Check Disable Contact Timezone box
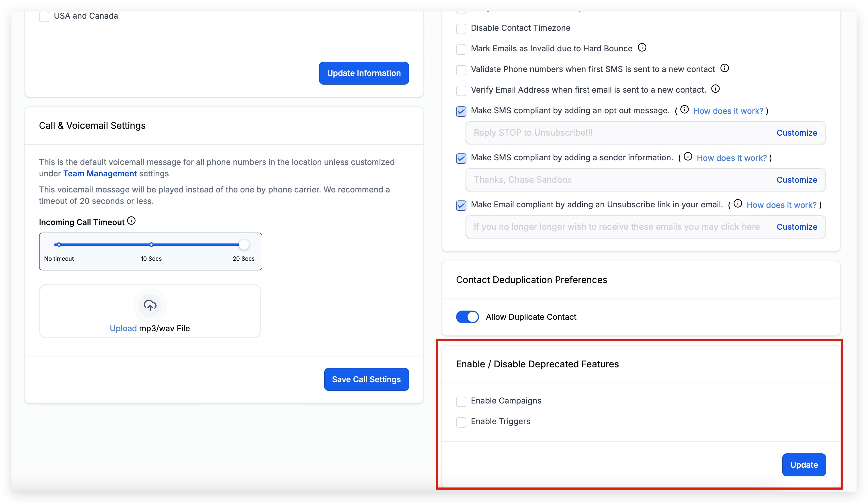 coord(461,29)
